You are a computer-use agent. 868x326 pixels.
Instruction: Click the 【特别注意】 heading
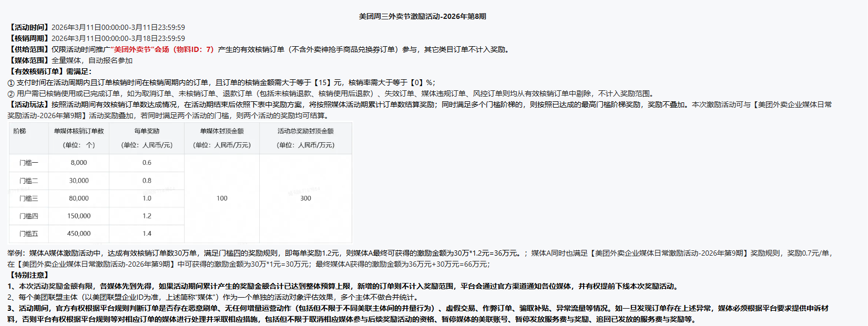coord(29,275)
